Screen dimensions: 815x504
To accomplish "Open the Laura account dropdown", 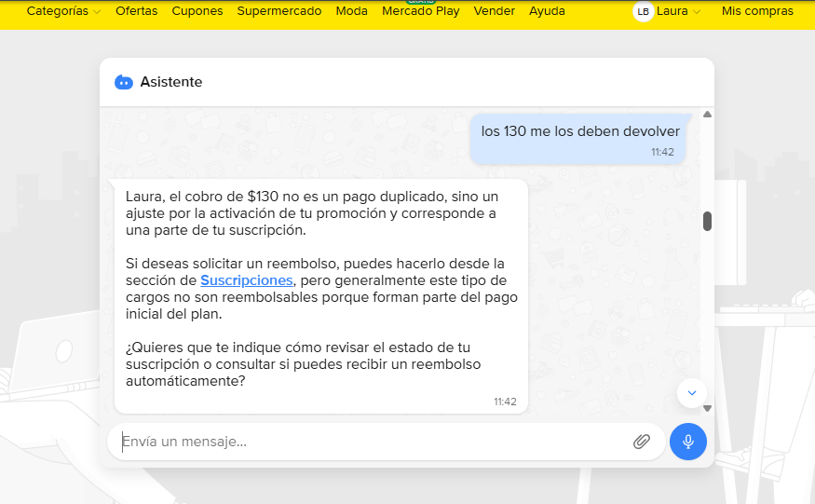I will [x=678, y=11].
